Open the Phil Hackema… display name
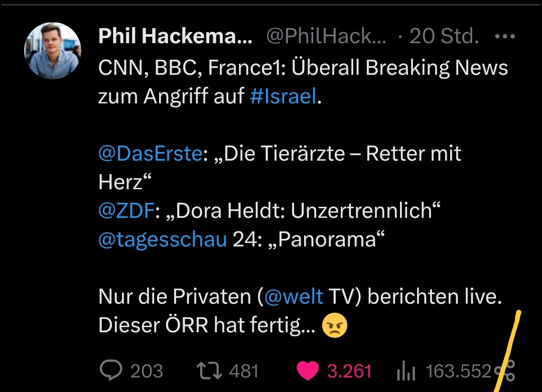Screen dimensions: 542x392 [x=176, y=36]
